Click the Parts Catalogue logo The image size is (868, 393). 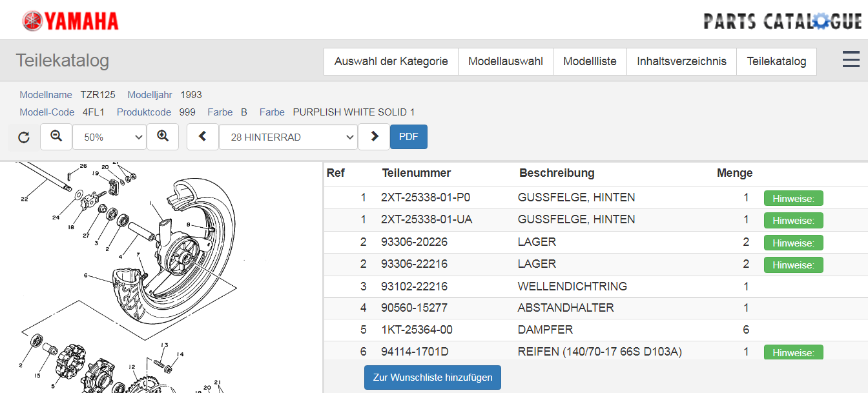782,21
